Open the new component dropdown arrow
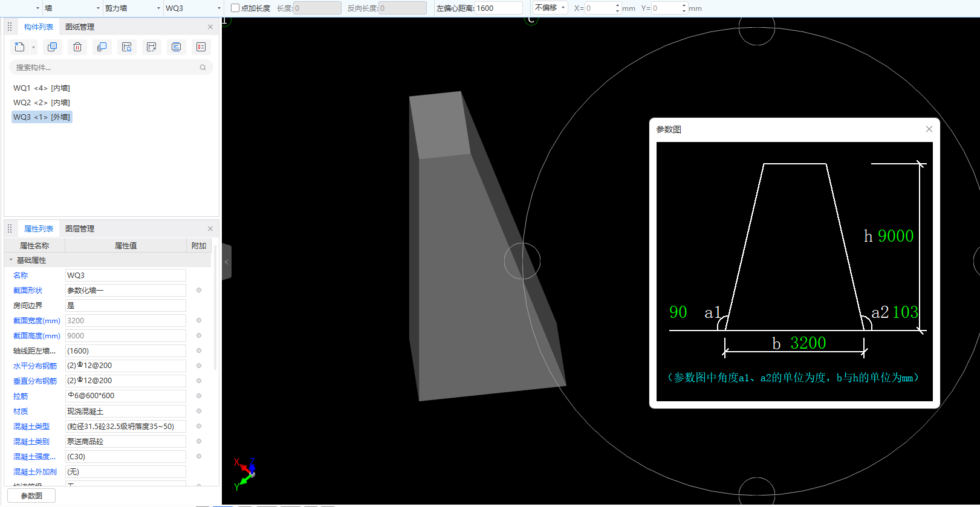This screenshot has width=980, height=507. 33,47
